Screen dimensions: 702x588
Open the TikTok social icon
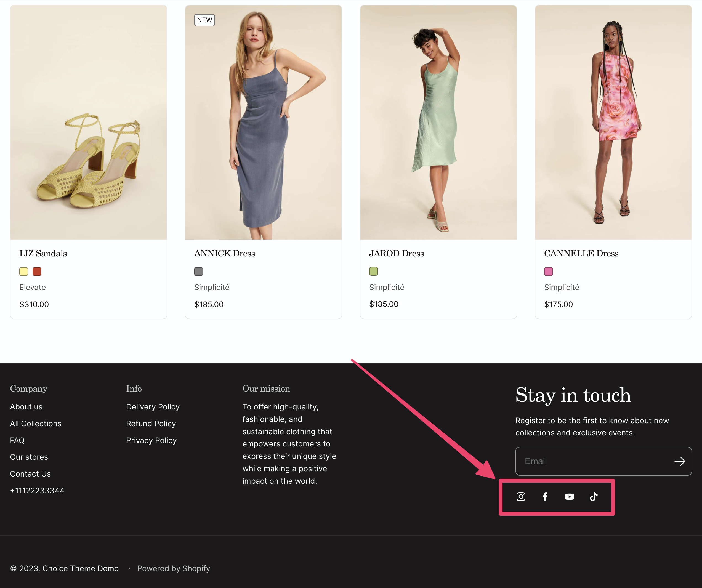[594, 497]
